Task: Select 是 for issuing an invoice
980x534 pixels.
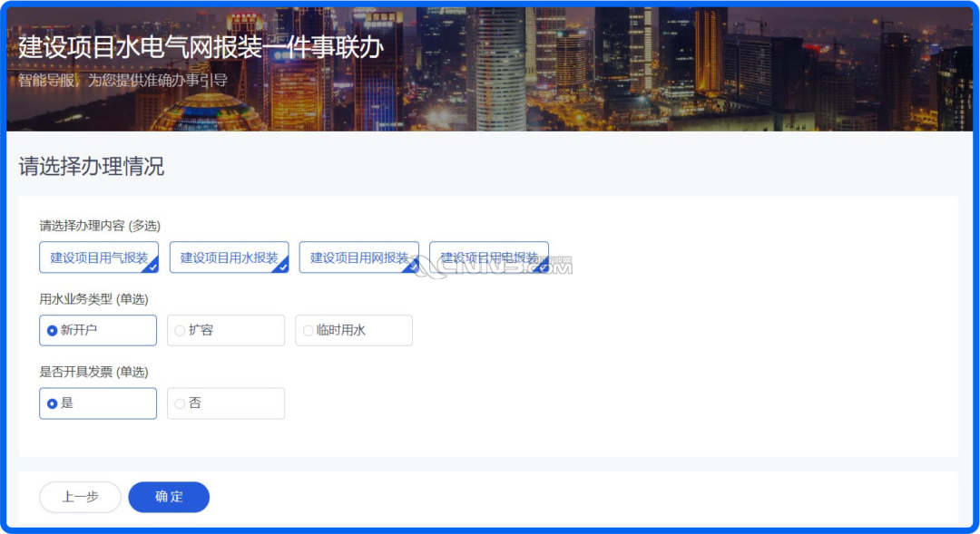Action: point(98,403)
